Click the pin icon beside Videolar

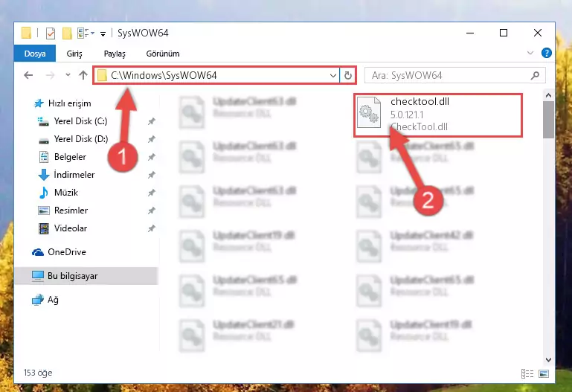tap(152, 228)
